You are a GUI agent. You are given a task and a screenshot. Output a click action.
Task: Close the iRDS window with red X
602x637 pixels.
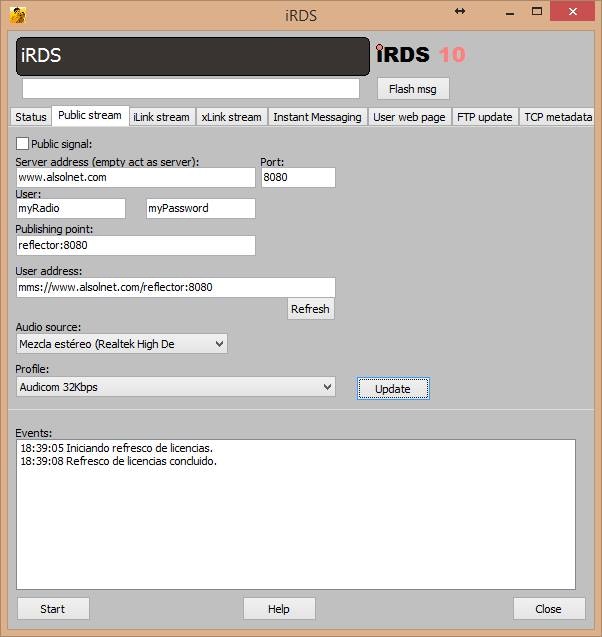(x=573, y=11)
